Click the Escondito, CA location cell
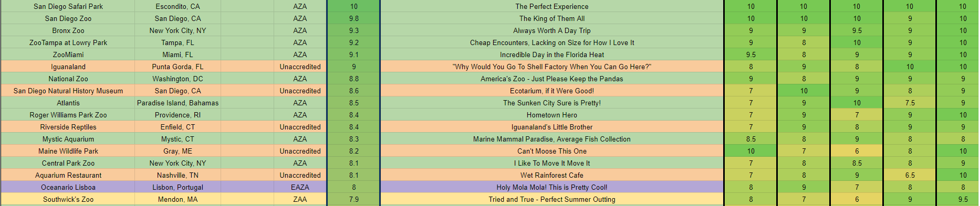The width and height of the screenshot is (980, 206). pos(178,6)
